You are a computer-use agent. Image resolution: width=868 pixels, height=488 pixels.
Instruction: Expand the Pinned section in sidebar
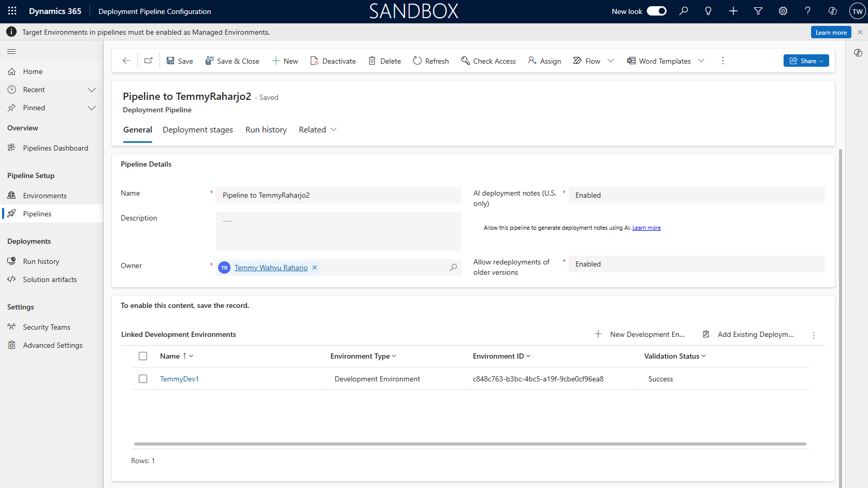tap(92, 108)
